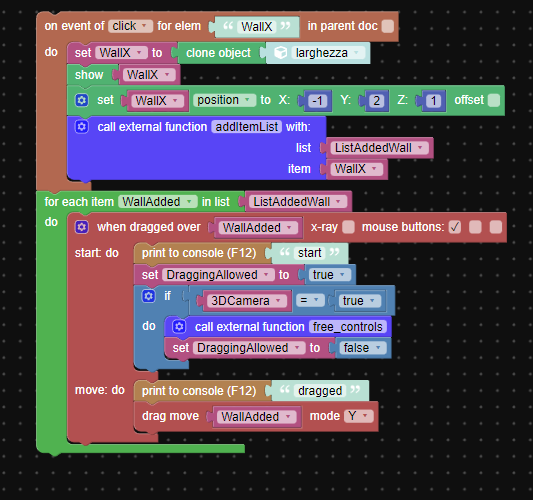This screenshot has height=500, width=533.
Task: Click gear icon on when dragged over block
Action: click(x=82, y=227)
